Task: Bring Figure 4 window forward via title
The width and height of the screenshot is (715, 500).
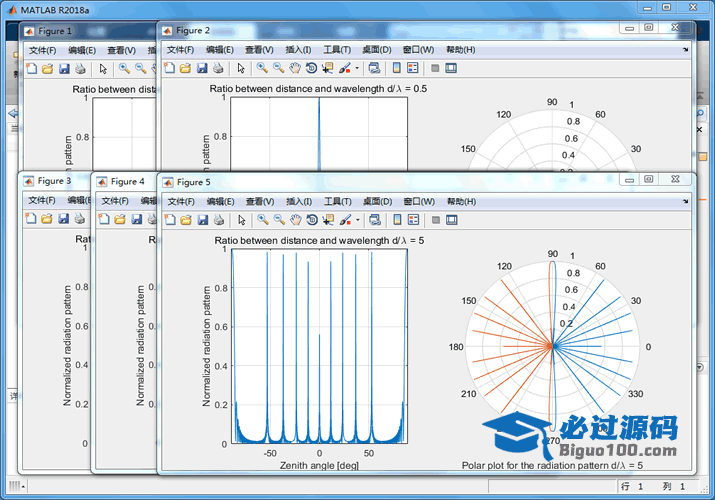Action: coord(127,182)
